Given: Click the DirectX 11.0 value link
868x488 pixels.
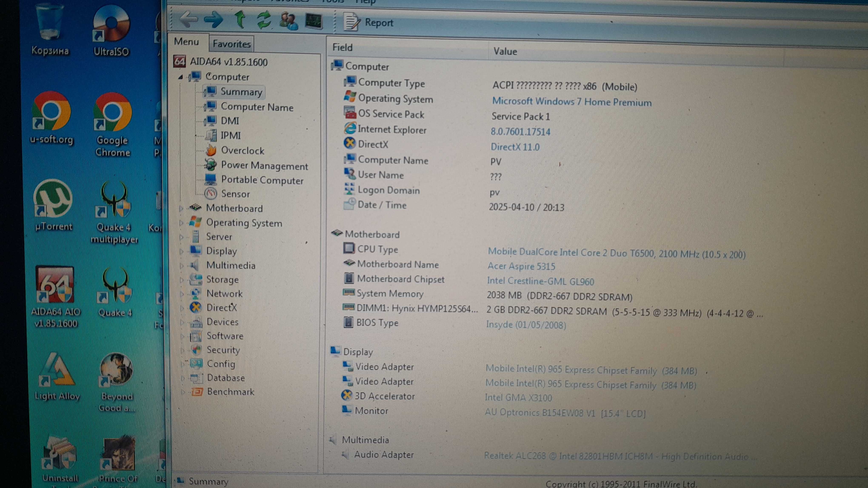Looking at the screenshot, I should coord(515,147).
